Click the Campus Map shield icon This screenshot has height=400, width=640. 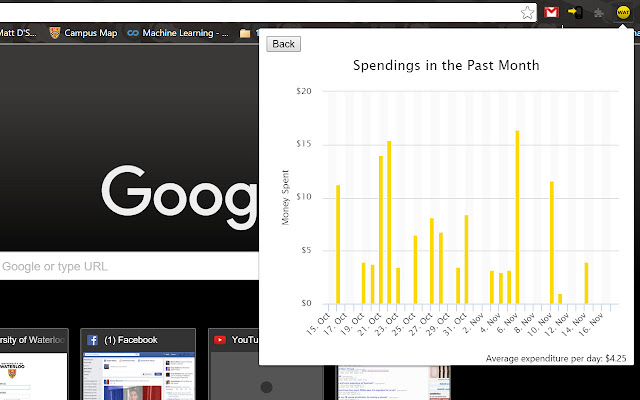point(55,33)
